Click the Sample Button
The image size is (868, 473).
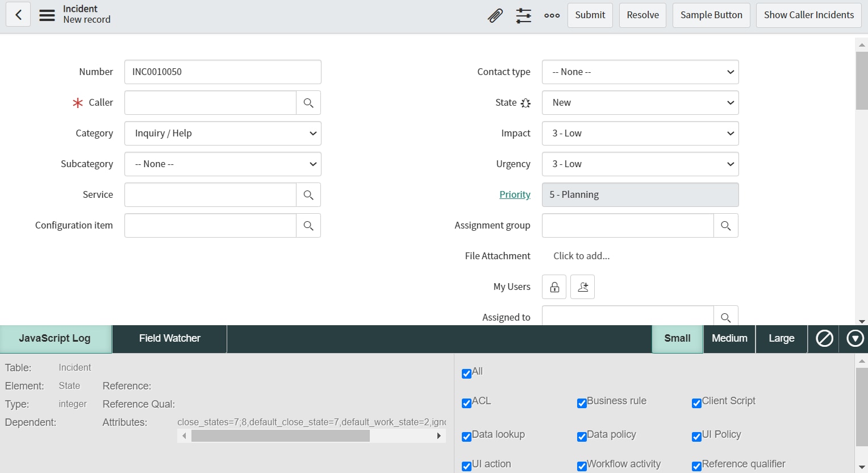(711, 15)
